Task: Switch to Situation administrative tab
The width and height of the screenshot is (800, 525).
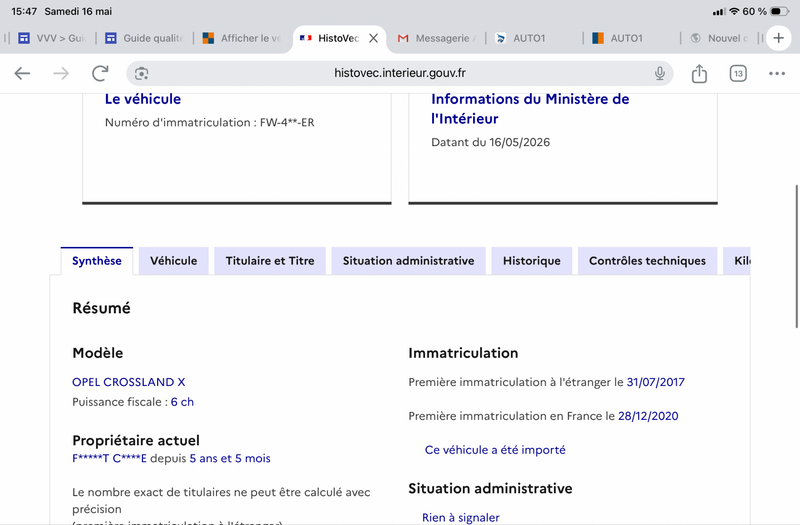Action: pos(408,261)
